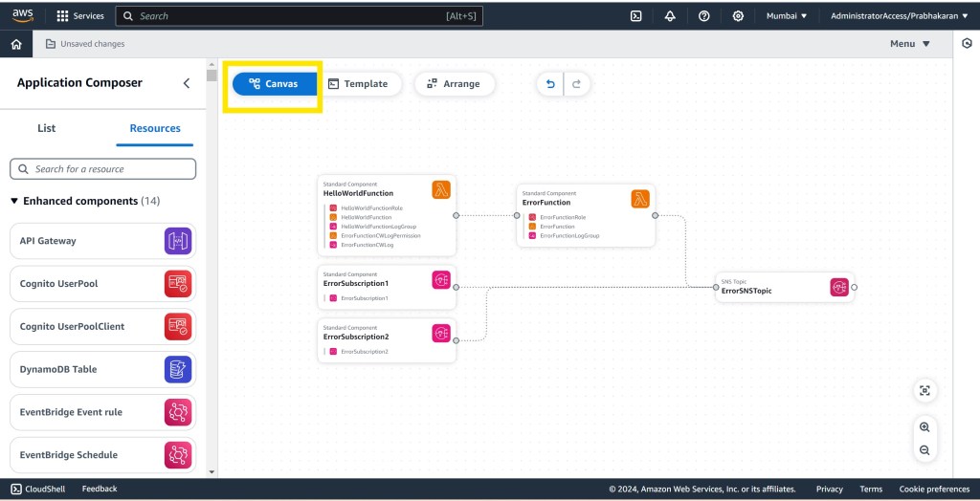Click the zoom in magnifier icon
Image resolution: width=980 pixels, height=501 pixels.
click(x=924, y=427)
